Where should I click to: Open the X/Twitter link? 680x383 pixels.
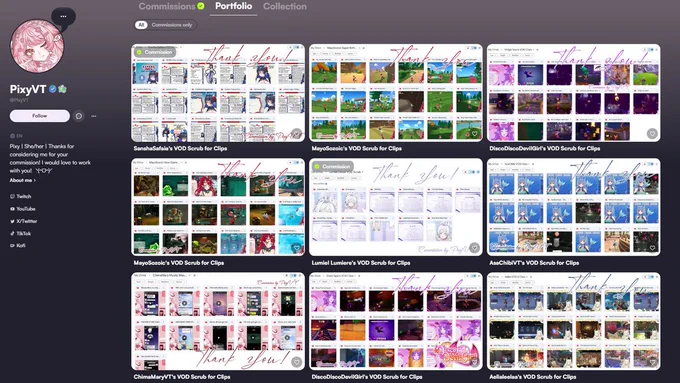pyautogui.click(x=23, y=221)
